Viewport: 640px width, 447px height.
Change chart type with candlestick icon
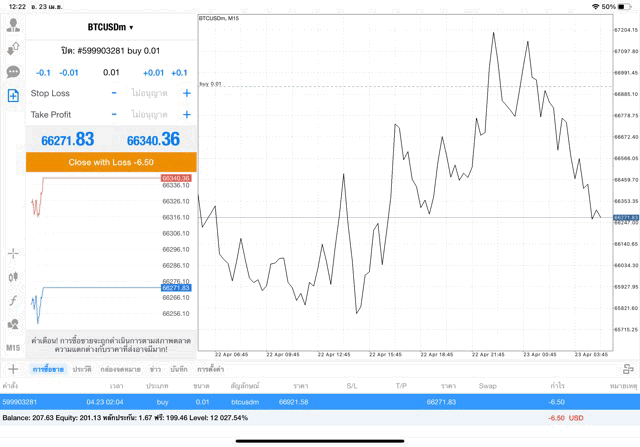13,276
